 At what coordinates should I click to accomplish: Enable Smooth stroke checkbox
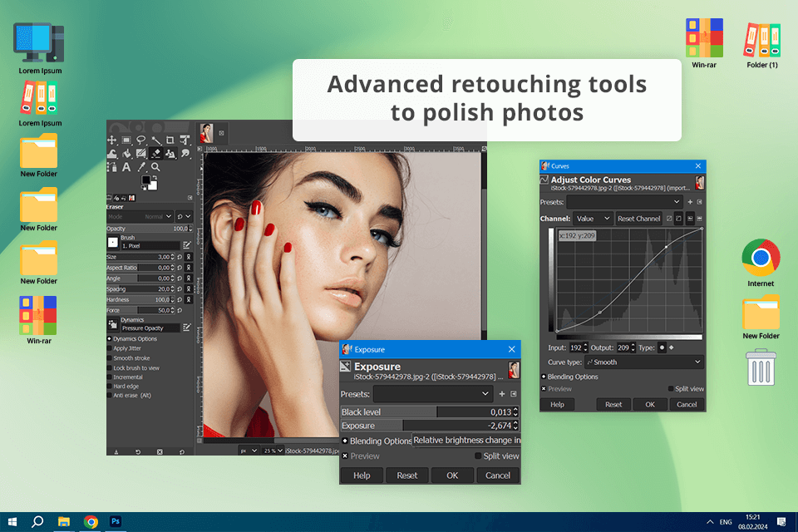point(110,358)
